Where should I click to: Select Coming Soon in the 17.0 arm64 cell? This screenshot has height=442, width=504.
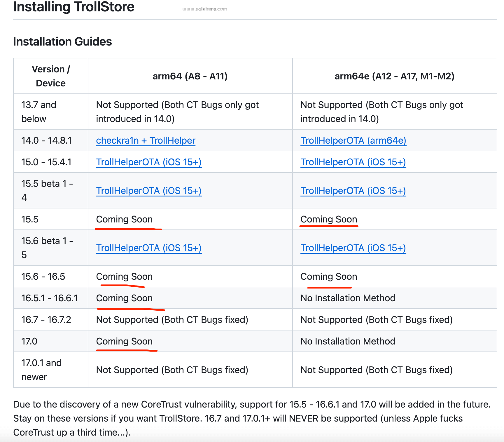(x=125, y=341)
